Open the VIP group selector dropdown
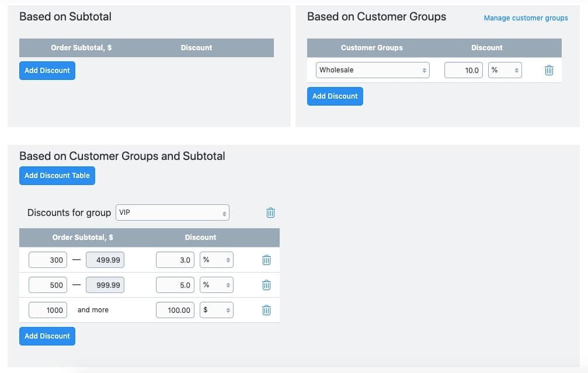The height and width of the screenshot is (373, 588). pyautogui.click(x=172, y=212)
